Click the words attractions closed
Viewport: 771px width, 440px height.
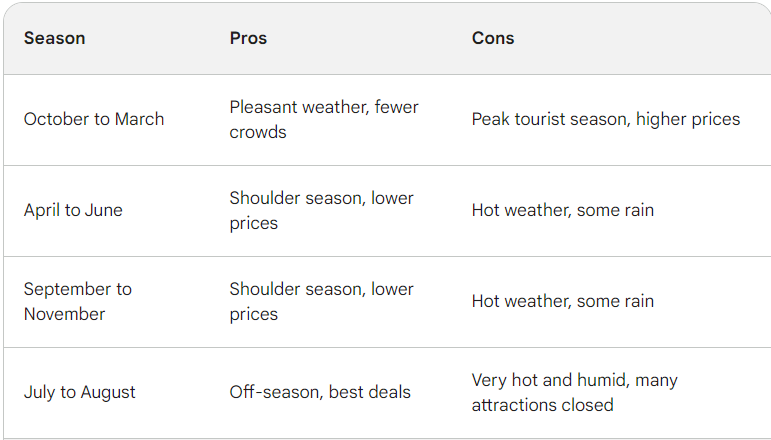click(x=543, y=405)
